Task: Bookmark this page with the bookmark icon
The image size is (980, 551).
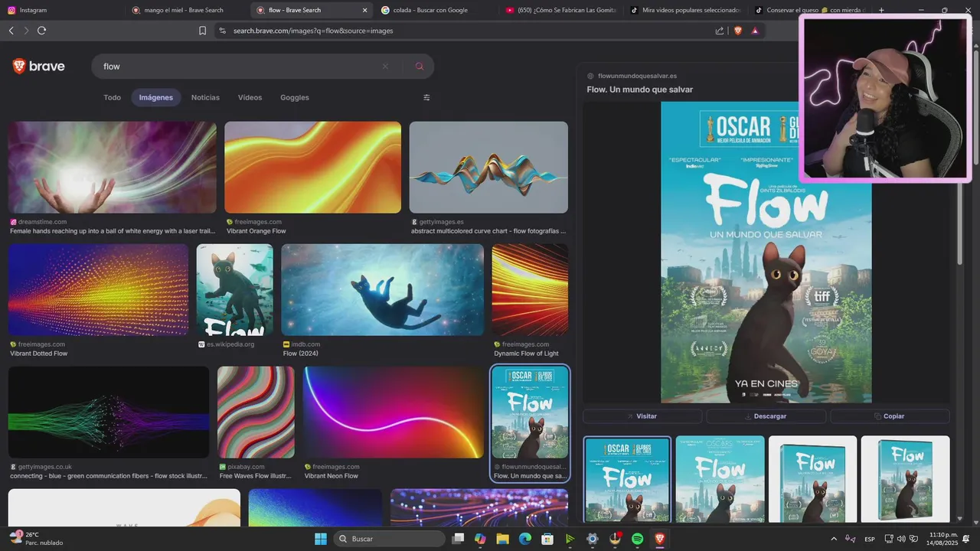Action: point(202,31)
